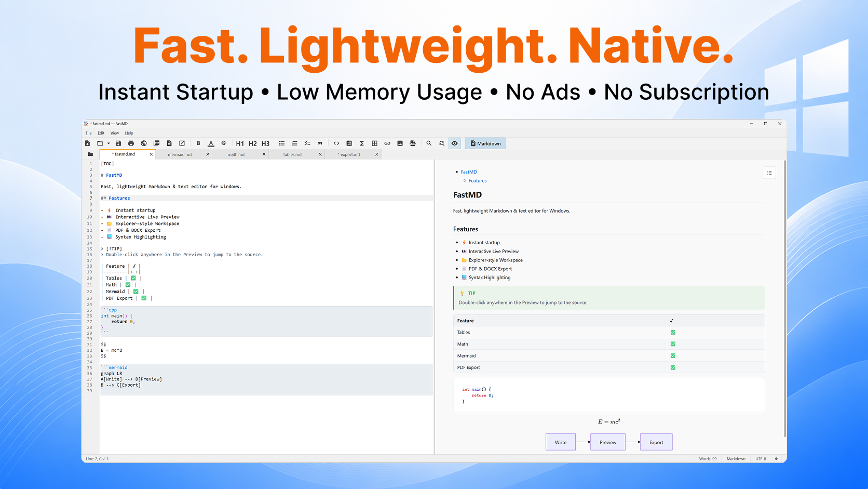Viewport: 868px width, 489px height.
Task: Click the external open arrow icon
Action: coord(182,143)
